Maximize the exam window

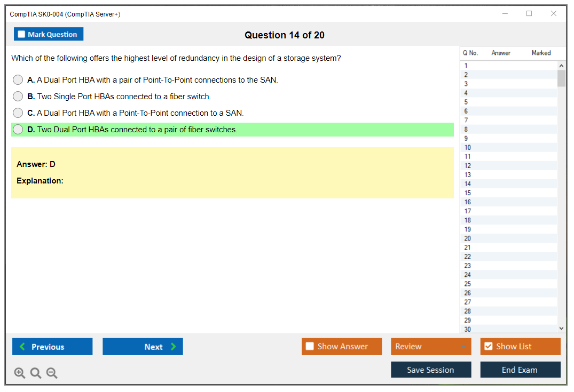tap(529, 14)
